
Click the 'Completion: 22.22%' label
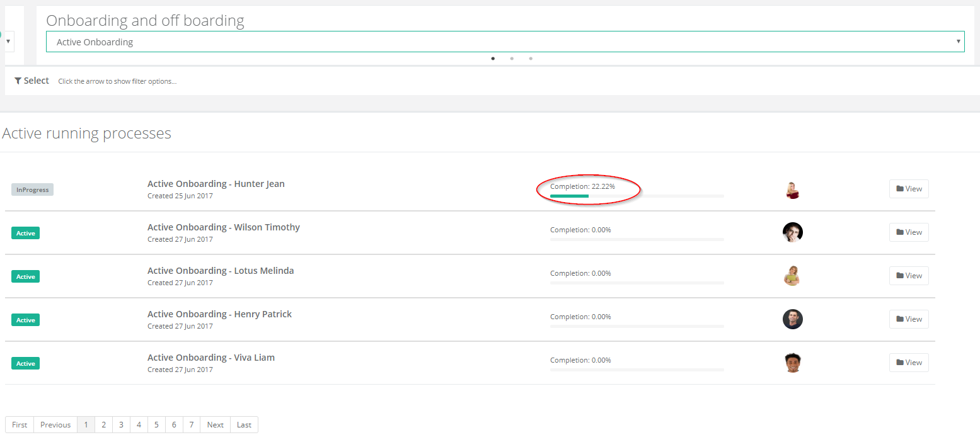tap(582, 186)
